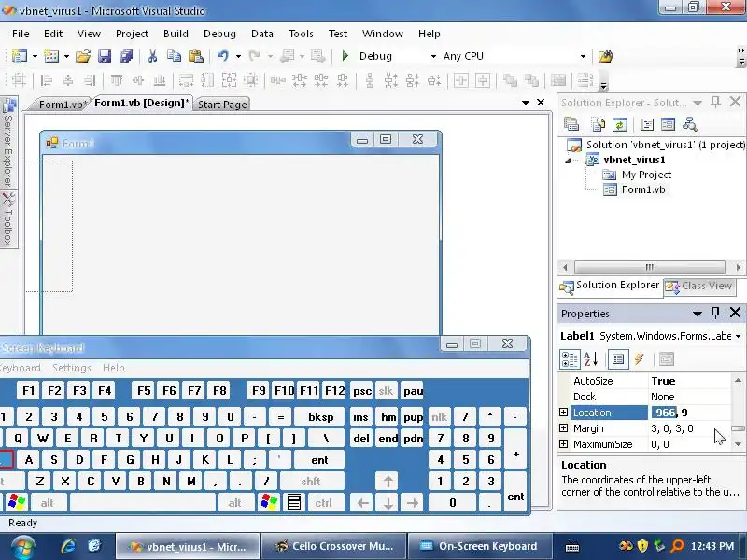Collapse the vbnet_virus1 project node
The image size is (747, 560).
coord(569,161)
